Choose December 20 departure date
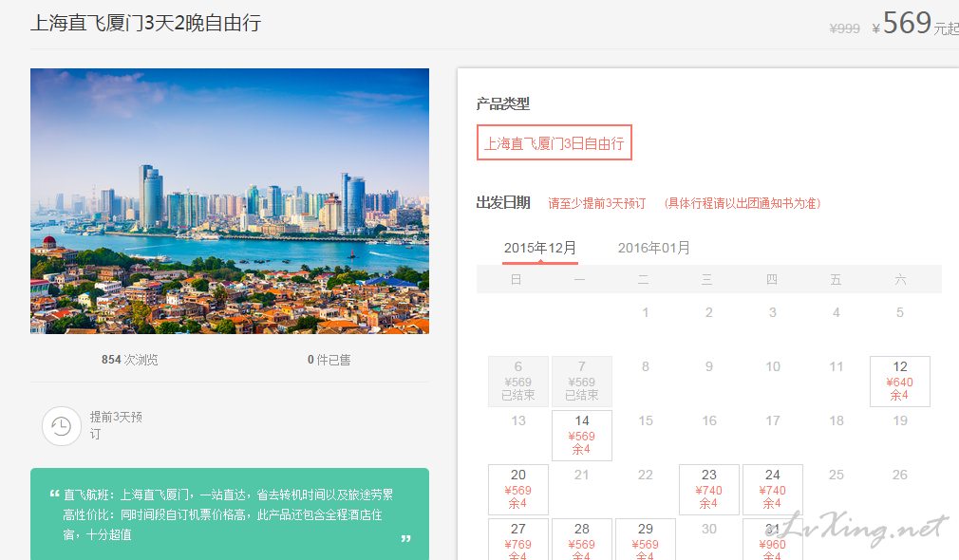Viewport: 959px width, 560px height. (517, 489)
